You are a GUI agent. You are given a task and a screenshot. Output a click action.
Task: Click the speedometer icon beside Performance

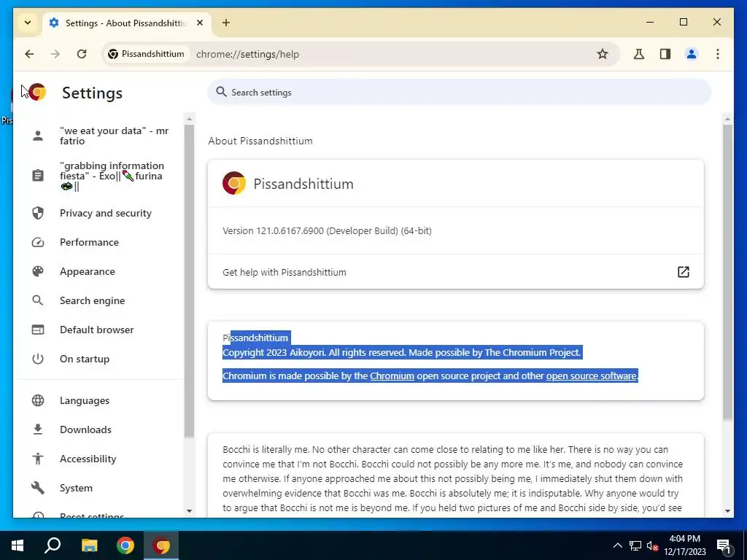tap(38, 242)
